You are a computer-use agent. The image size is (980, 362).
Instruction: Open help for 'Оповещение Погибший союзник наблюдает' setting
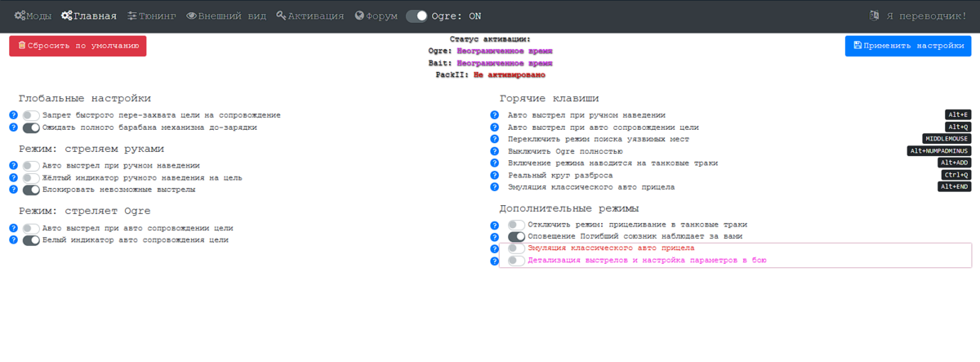494,237
